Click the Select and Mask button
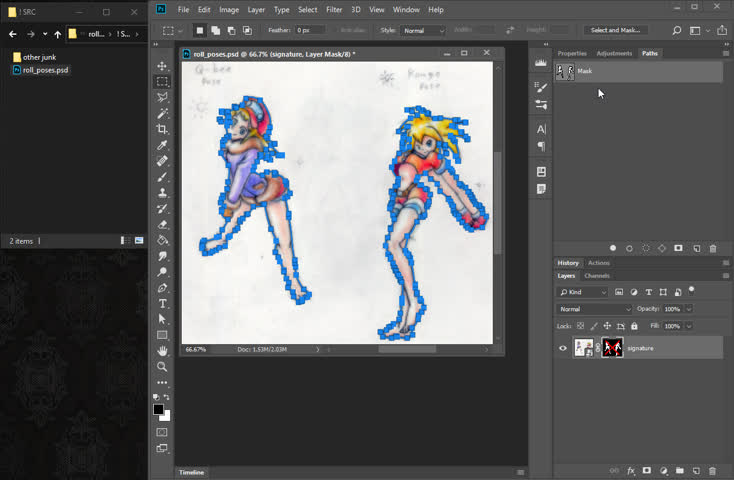Viewport: 734px width, 480px height. (618, 30)
